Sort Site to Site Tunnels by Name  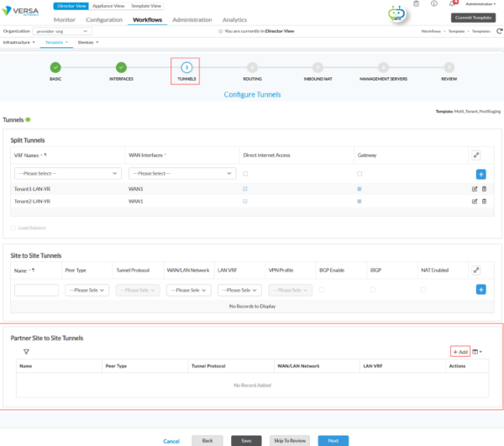34,270
